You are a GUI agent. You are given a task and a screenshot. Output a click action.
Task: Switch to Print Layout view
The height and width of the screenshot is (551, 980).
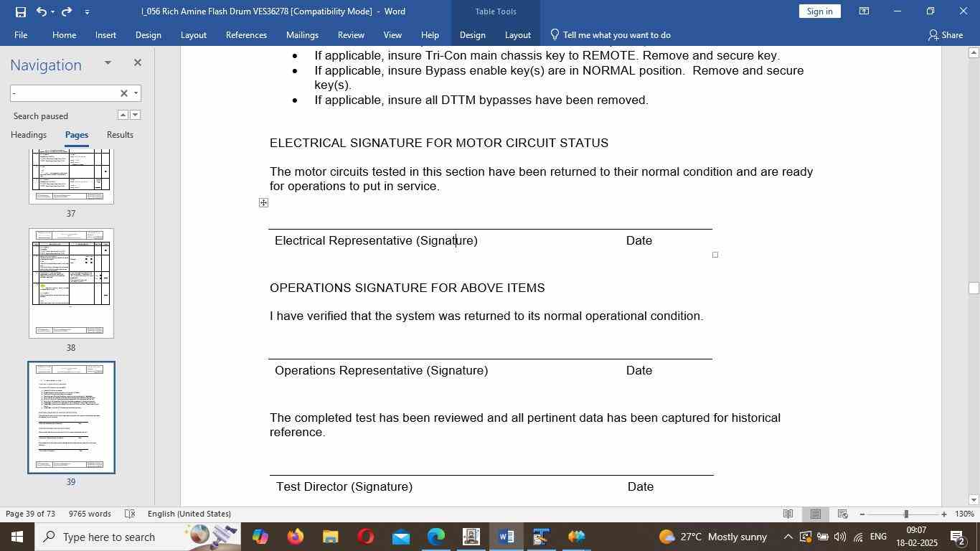point(816,514)
